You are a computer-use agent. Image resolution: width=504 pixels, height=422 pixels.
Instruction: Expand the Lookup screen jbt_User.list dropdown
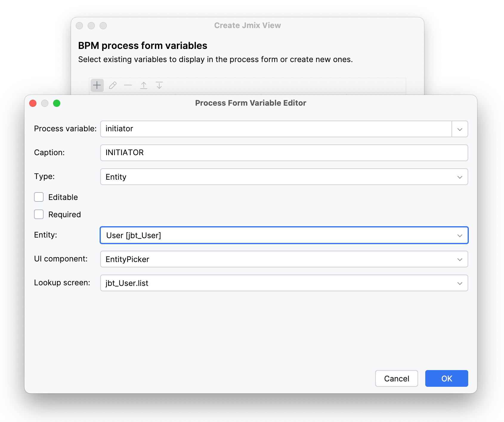click(x=460, y=283)
